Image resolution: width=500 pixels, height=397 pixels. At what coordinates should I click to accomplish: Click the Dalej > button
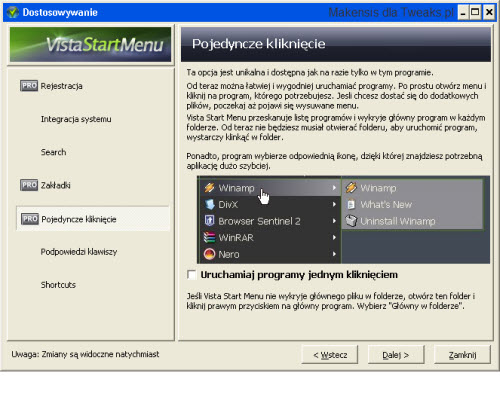point(396,355)
